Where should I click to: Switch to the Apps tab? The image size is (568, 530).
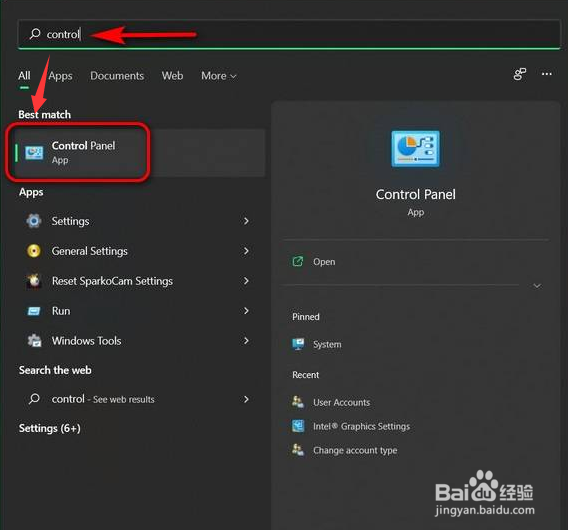tap(60, 76)
